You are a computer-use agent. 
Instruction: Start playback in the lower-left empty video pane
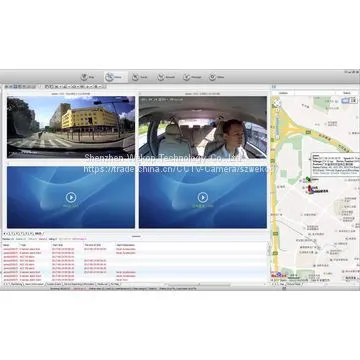tap(71, 197)
